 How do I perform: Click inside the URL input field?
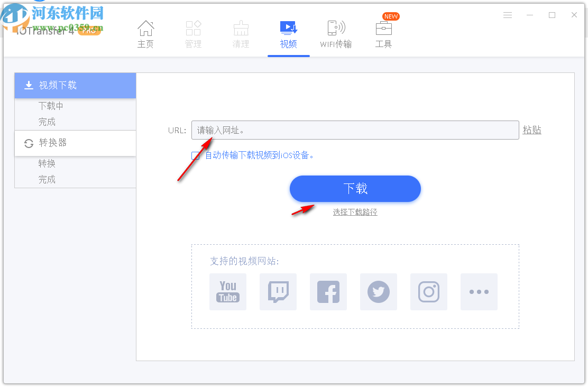(354, 130)
